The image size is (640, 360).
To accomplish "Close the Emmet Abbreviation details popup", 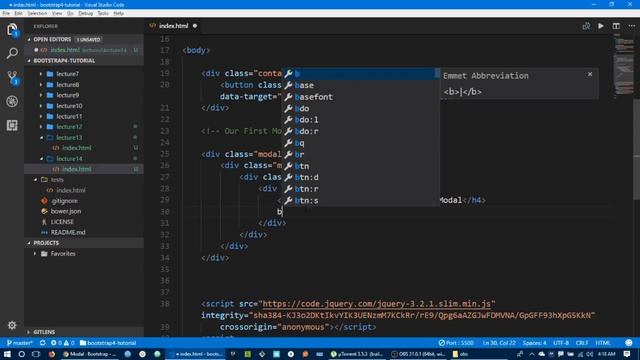I will click(x=590, y=74).
